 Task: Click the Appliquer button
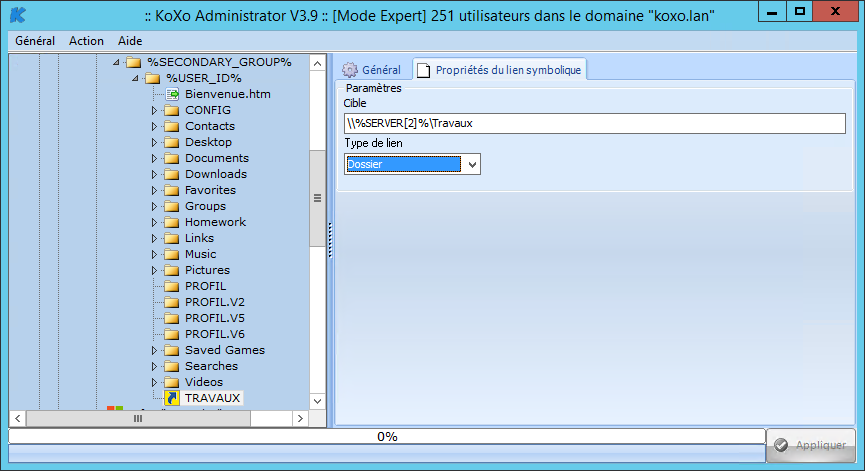tap(810, 445)
